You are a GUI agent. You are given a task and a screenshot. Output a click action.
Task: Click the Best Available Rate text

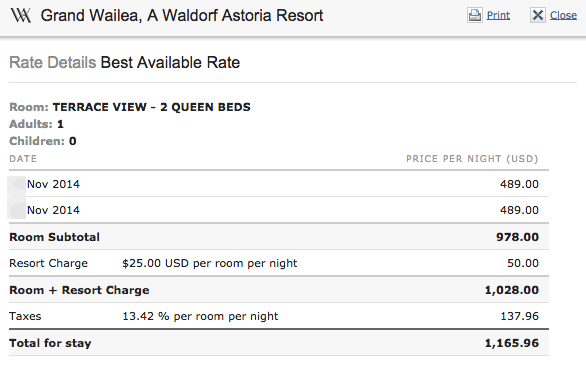(x=170, y=62)
